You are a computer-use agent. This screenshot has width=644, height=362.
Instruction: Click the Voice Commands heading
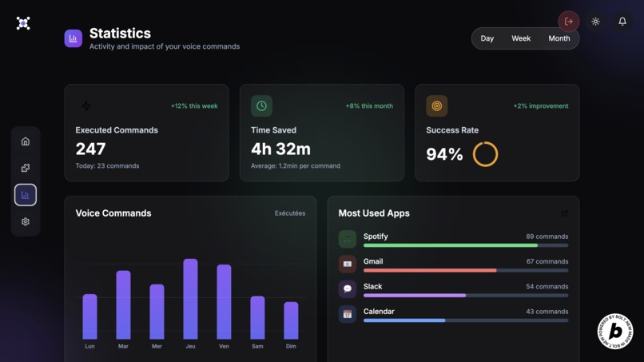113,213
